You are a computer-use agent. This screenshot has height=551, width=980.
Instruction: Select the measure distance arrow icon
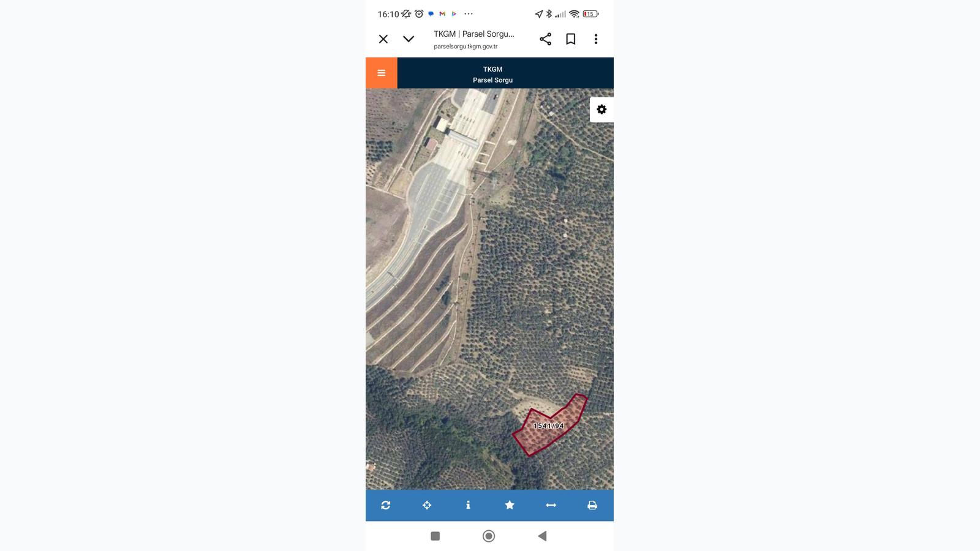(551, 505)
